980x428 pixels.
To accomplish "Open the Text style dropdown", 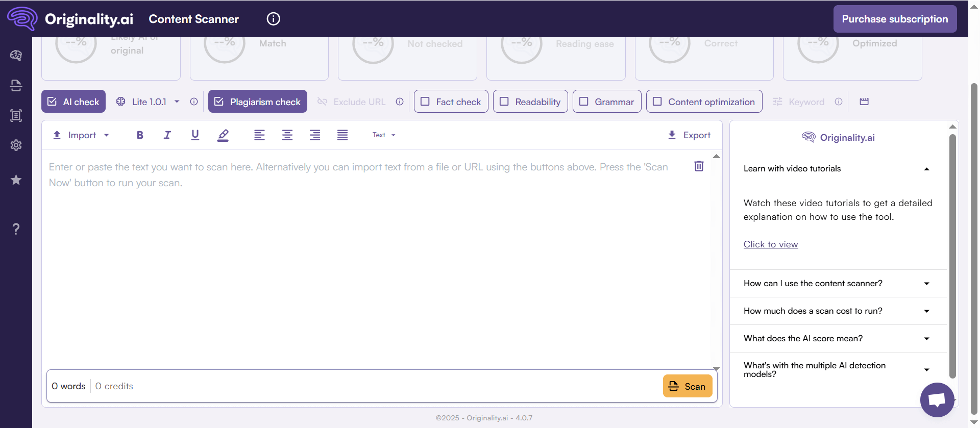I will tap(384, 135).
